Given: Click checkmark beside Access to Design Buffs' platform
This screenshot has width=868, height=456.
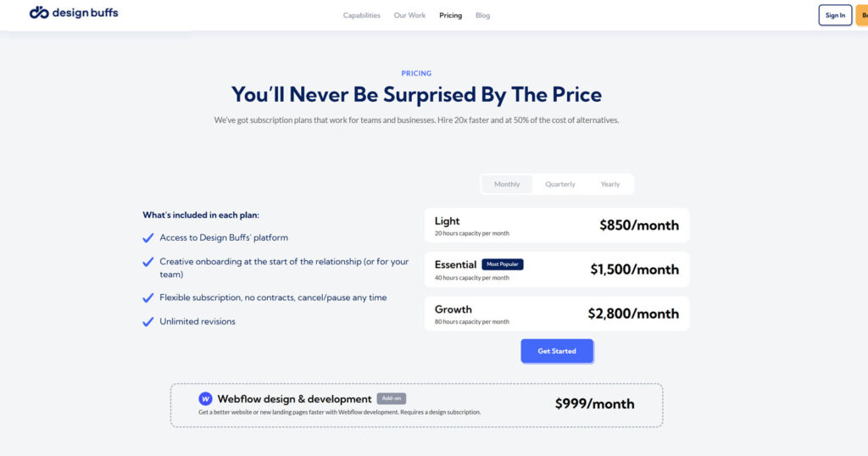Looking at the screenshot, I should [148, 238].
